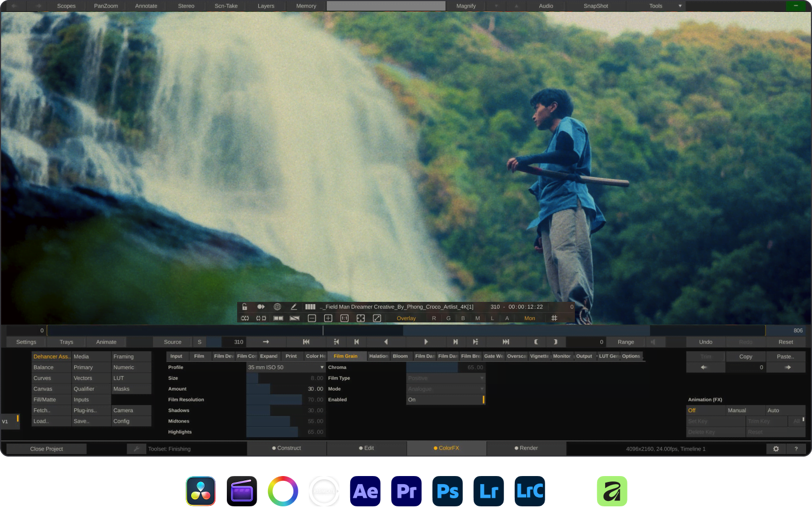
Task: Toggle the grid hash icon in the viewer bar
Action: 554,318
